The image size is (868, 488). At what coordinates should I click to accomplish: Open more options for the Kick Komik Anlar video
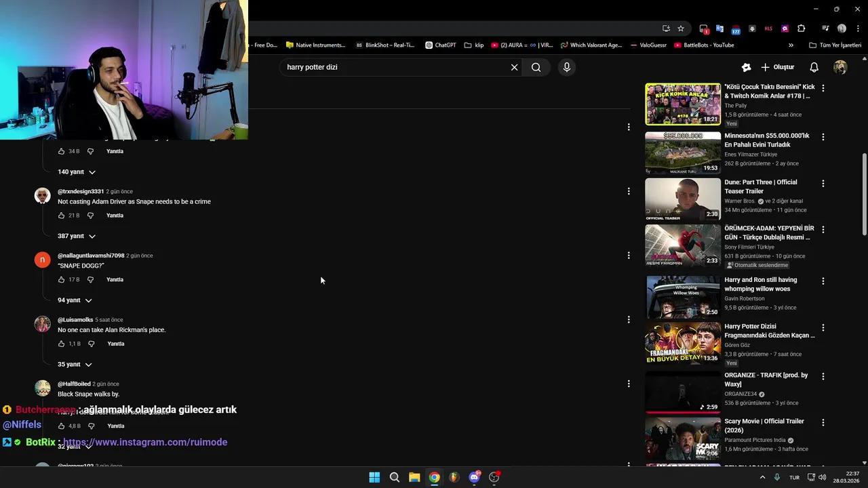pos(823,88)
